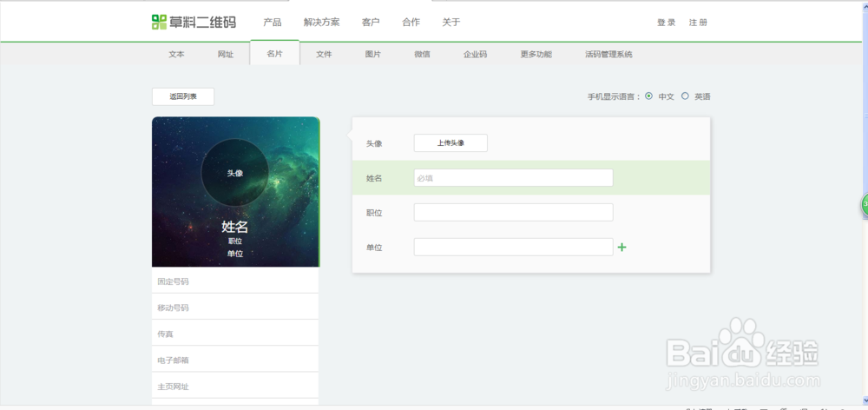This screenshot has height=410, width=868.
Task: Click the 上传头像 button
Action: pyautogui.click(x=450, y=143)
